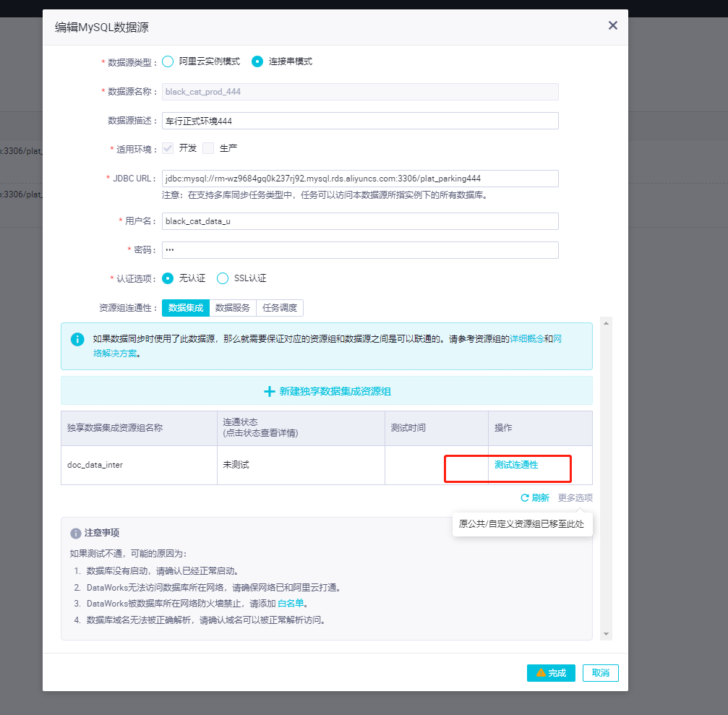Click the 刷新 link text
The image size is (728, 715).
tap(541, 497)
